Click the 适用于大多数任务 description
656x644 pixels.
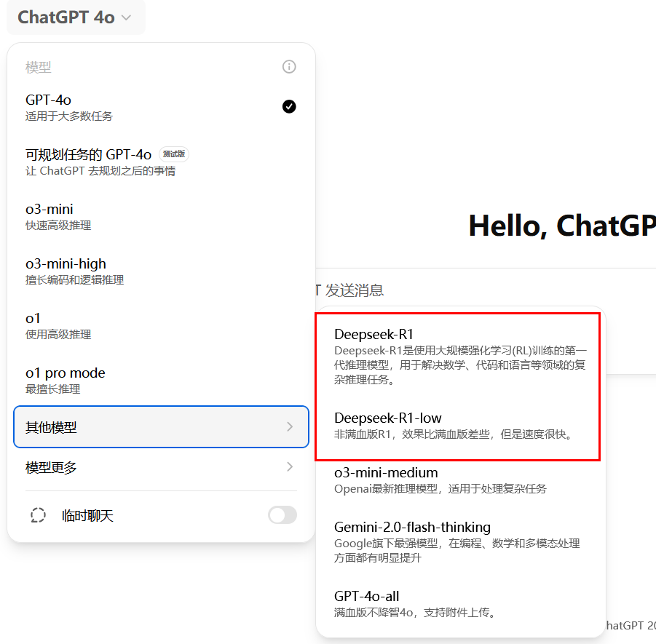[69, 116]
